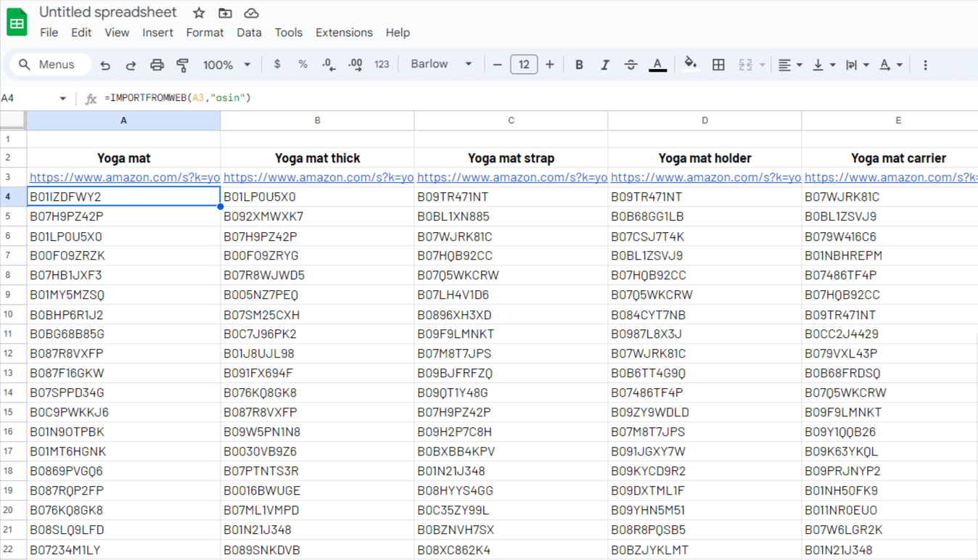Toggle bold formatting
978x560 pixels.
pos(579,65)
